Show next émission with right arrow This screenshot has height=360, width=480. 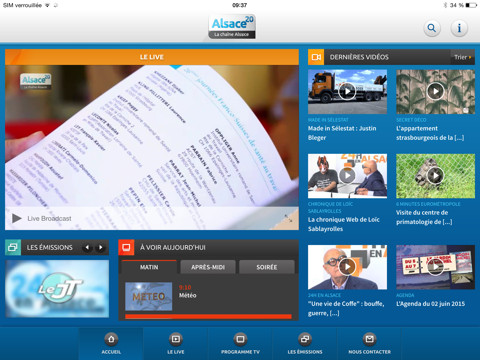[x=100, y=247]
